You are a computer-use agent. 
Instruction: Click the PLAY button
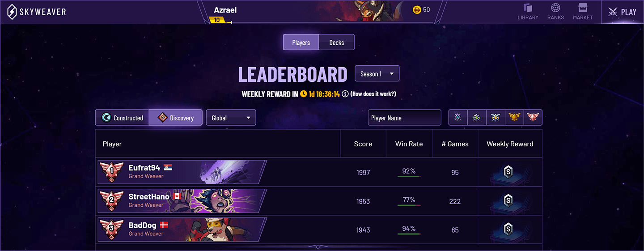[x=623, y=12]
